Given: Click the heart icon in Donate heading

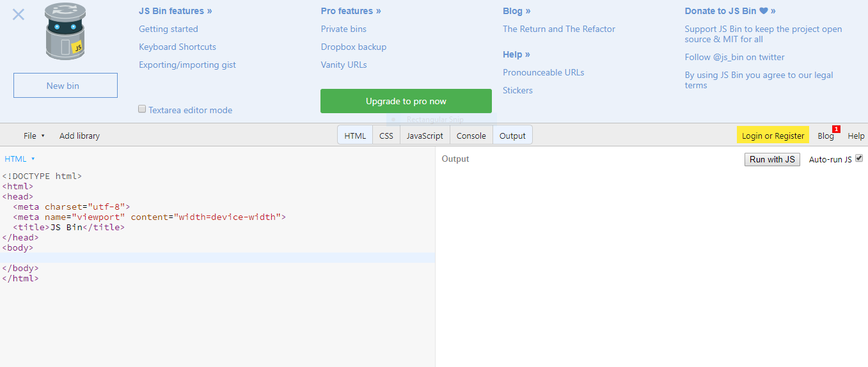Looking at the screenshot, I should point(763,11).
